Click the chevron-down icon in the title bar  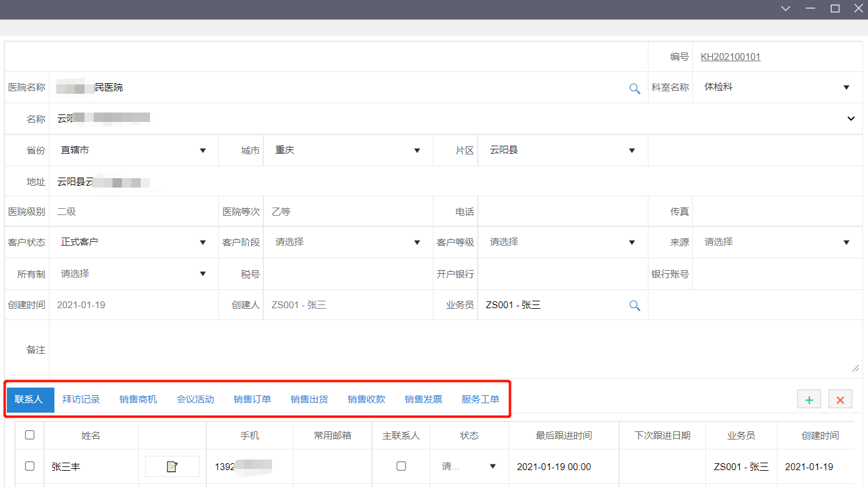pyautogui.click(x=785, y=9)
